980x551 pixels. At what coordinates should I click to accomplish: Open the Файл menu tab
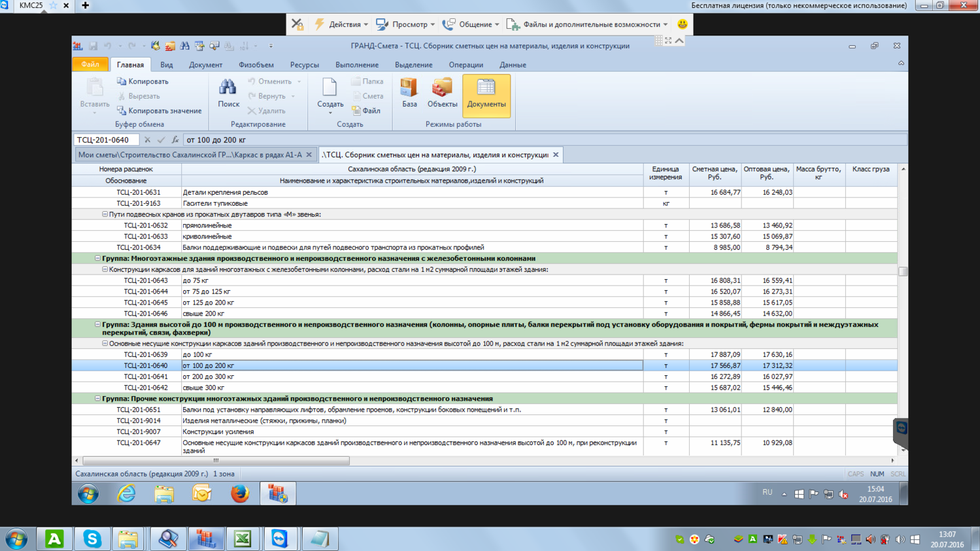point(90,65)
